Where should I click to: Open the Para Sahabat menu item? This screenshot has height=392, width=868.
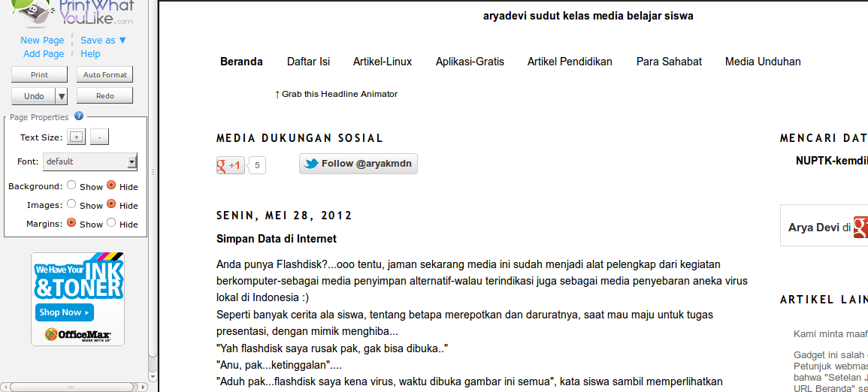669,62
